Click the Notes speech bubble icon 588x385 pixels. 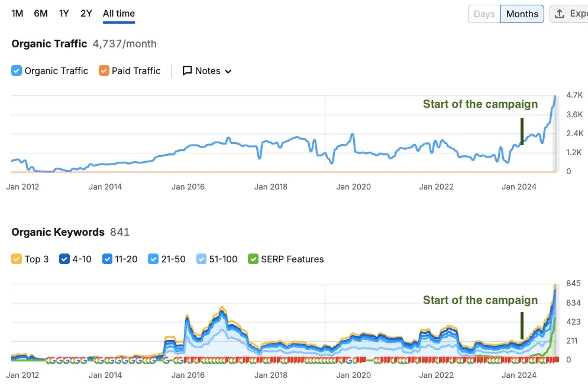(x=187, y=70)
